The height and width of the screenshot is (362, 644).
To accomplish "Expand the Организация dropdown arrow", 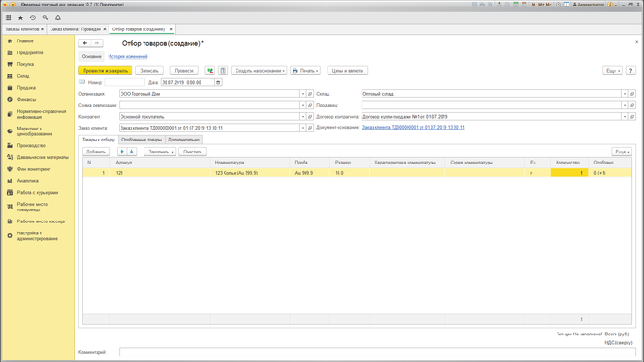I will (x=303, y=94).
